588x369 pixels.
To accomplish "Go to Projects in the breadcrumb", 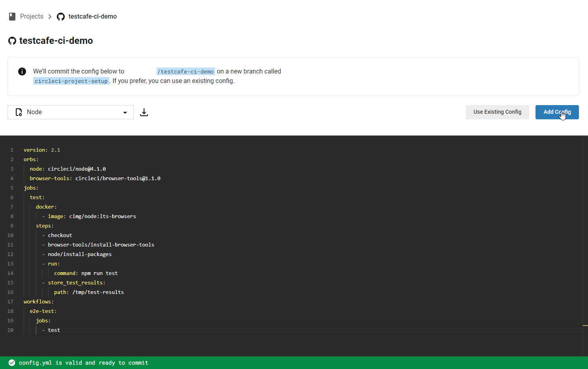I will click(x=32, y=17).
